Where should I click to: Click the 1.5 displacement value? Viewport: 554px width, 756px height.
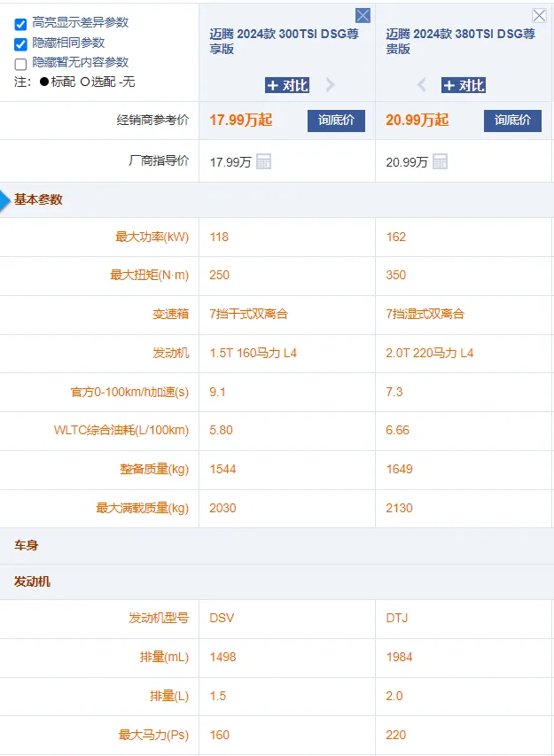(x=217, y=697)
